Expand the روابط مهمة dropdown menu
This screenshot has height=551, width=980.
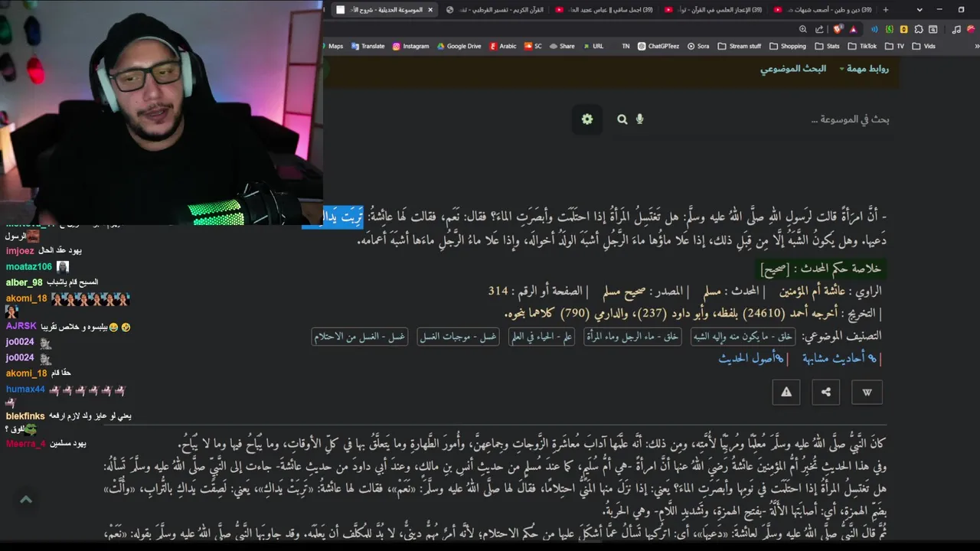(864, 69)
